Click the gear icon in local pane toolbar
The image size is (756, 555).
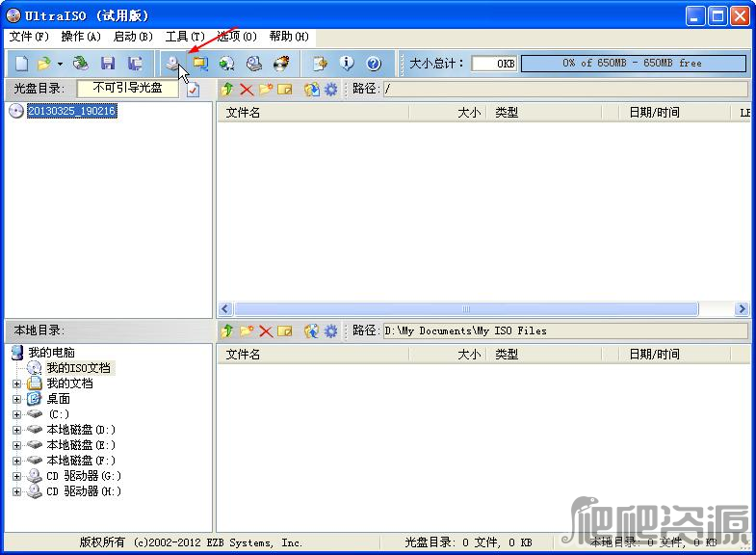[x=330, y=330]
